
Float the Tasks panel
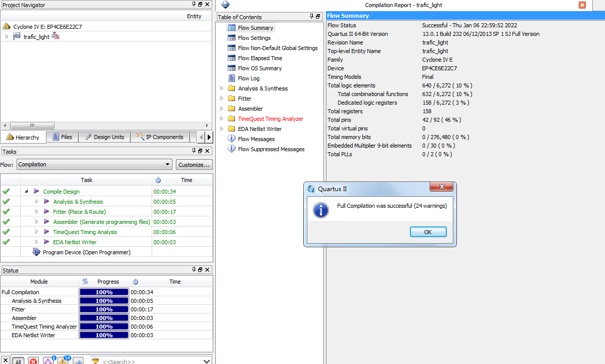click(x=200, y=151)
